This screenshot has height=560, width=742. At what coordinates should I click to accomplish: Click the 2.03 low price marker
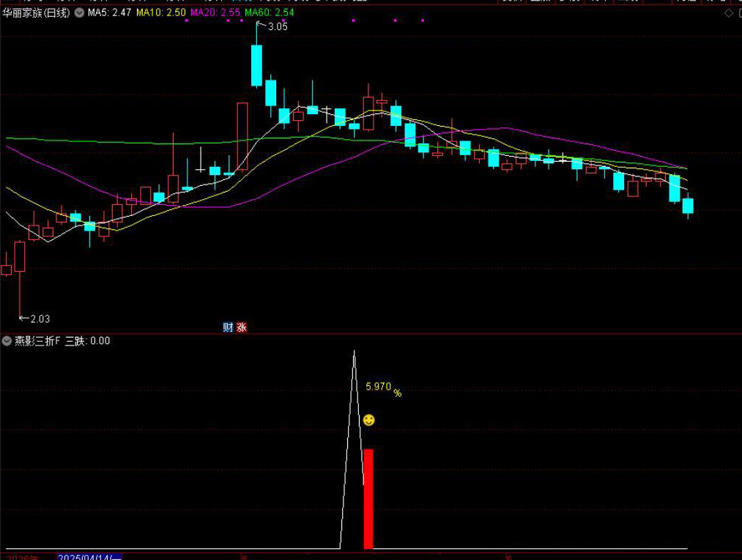pyautogui.click(x=39, y=318)
